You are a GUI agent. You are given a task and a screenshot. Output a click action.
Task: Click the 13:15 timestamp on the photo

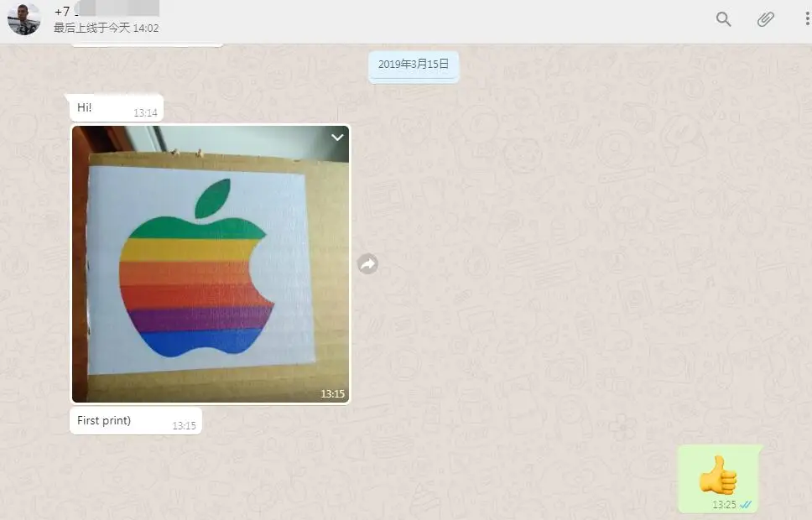[x=332, y=394]
